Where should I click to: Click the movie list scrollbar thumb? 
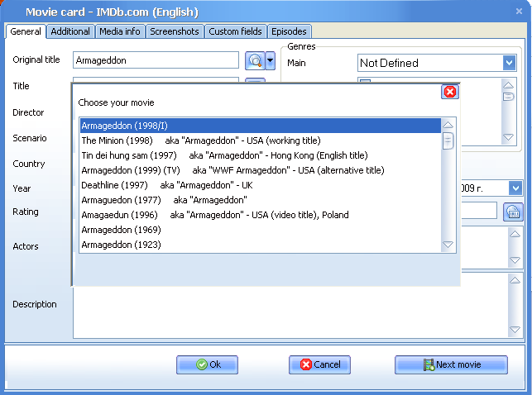click(x=448, y=141)
